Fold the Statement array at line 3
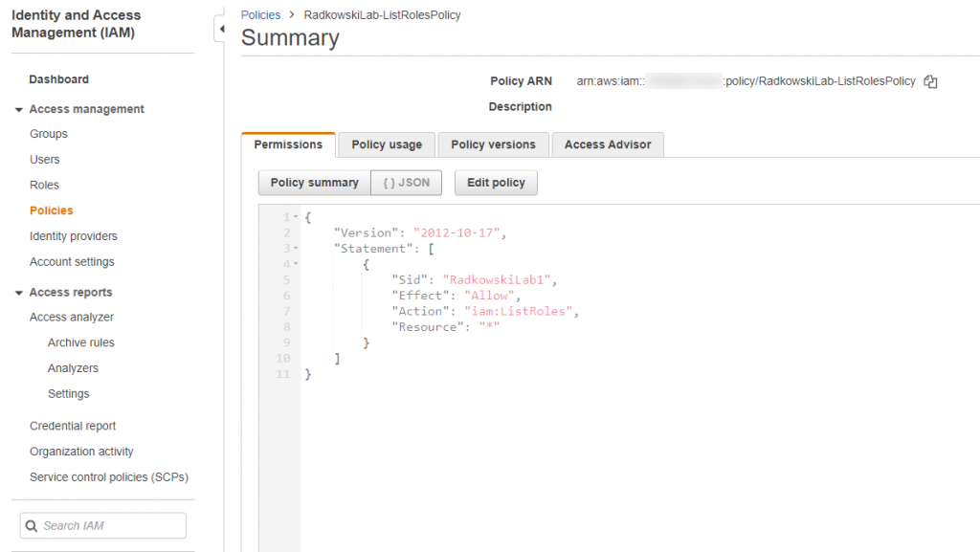This screenshot has width=980, height=552. 296,248
